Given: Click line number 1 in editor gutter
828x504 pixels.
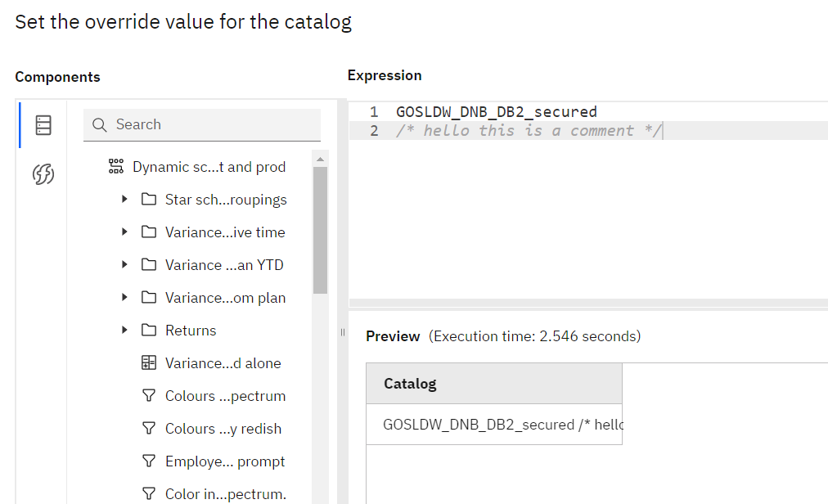Looking at the screenshot, I should [374, 112].
